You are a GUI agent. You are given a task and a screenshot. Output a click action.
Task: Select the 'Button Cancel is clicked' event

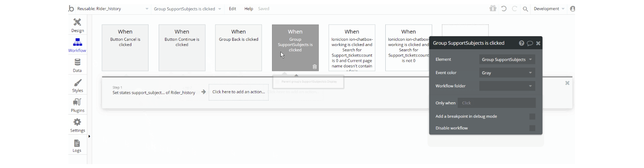click(x=125, y=47)
